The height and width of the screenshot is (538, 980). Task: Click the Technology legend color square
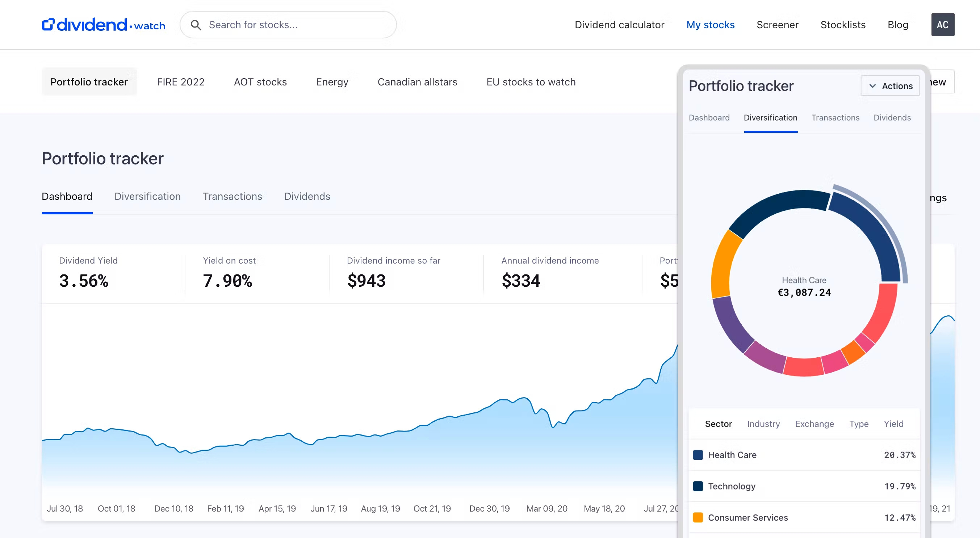[698, 486]
